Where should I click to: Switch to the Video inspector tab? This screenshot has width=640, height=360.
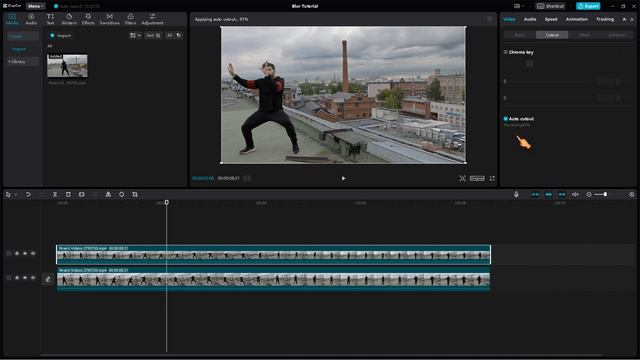pyautogui.click(x=509, y=19)
